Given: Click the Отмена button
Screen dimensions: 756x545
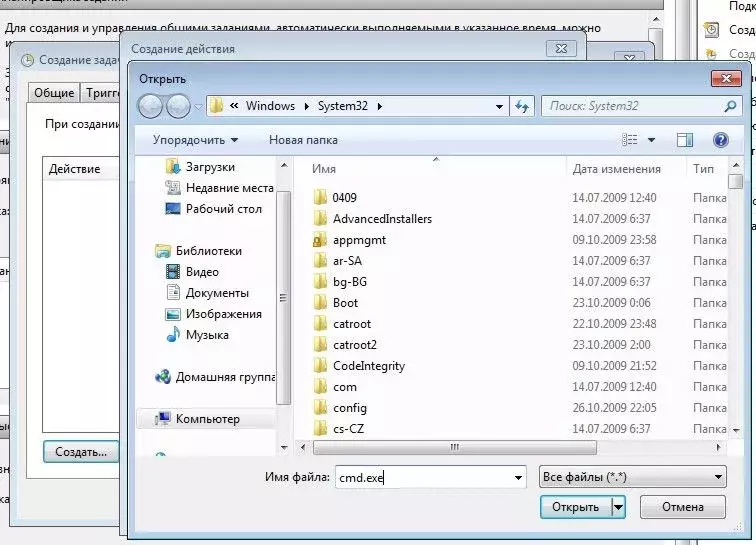Looking at the screenshot, I should tap(683, 507).
